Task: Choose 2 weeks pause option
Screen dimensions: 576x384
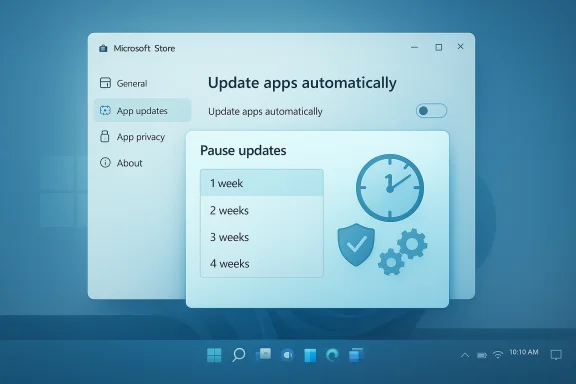Action: tap(262, 210)
